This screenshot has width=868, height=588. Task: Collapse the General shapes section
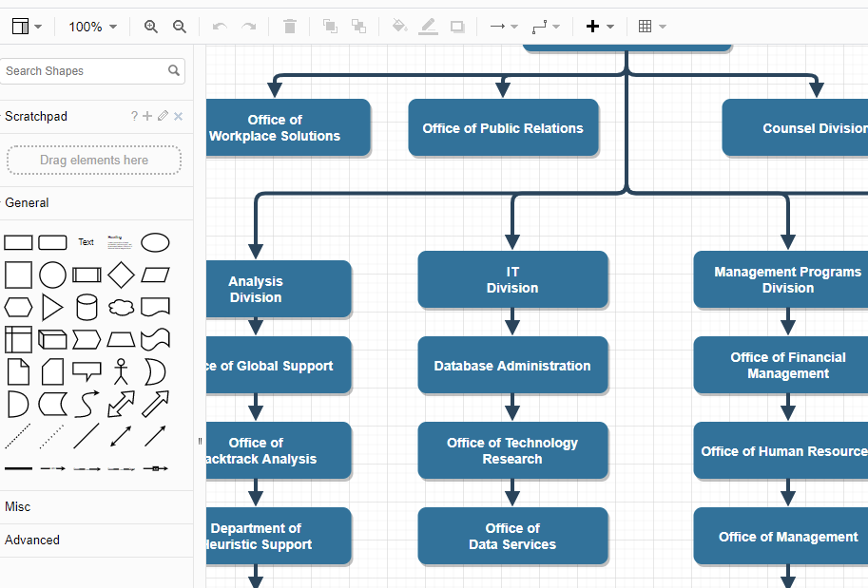[28, 202]
